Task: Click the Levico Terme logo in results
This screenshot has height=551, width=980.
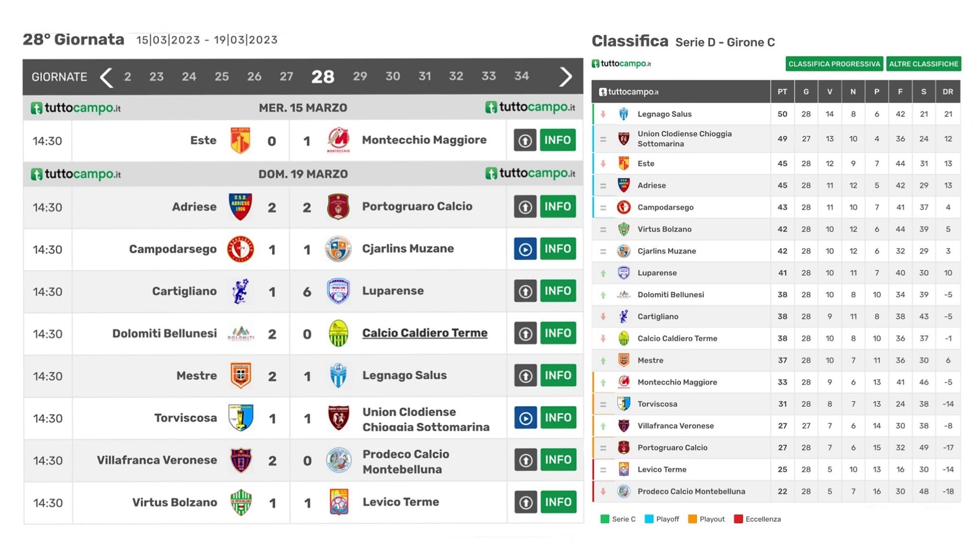Action: [x=339, y=502]
